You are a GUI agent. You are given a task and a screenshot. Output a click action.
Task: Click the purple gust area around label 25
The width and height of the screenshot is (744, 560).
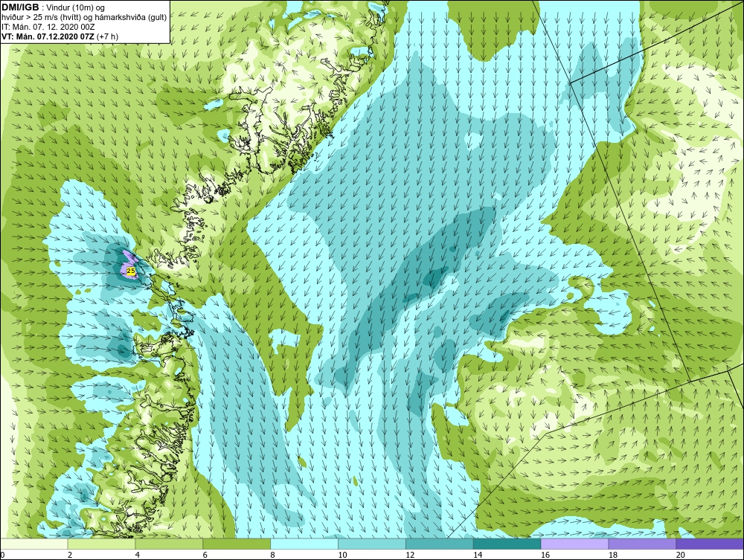click(128, 265)
